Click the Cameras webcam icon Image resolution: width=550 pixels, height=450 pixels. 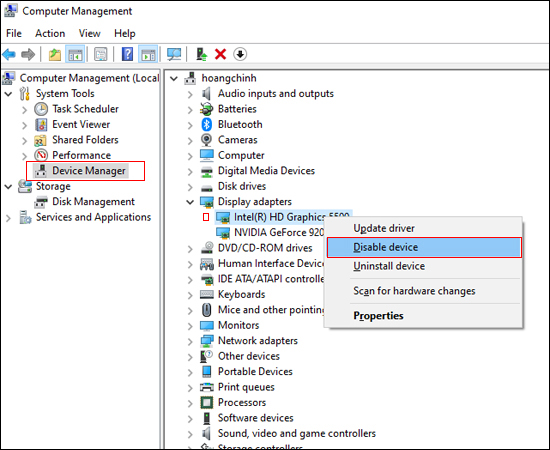pos(207,140)
